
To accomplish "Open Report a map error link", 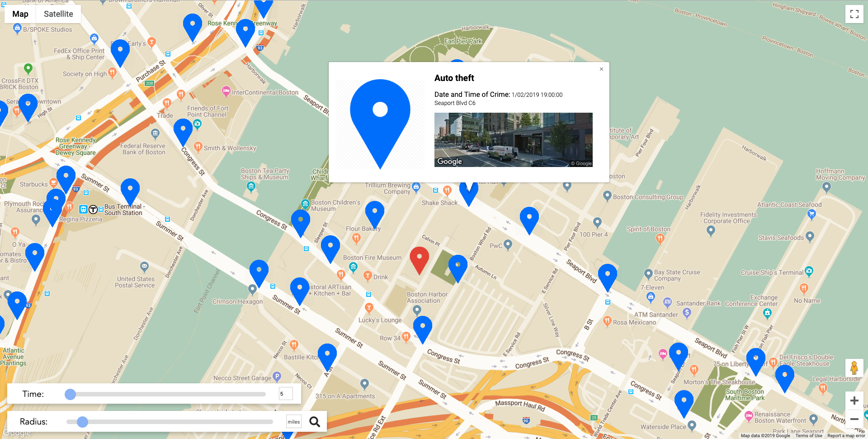I will (846, 436).
